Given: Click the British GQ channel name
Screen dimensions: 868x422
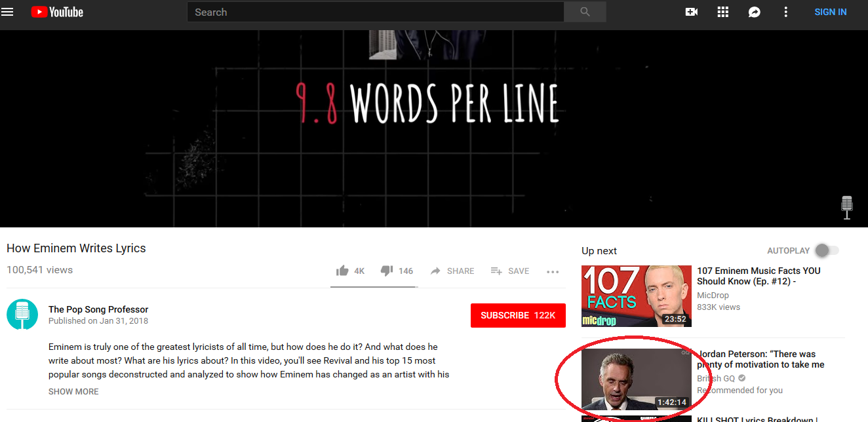Looking at the screenshot, I should tap(716, 379).
